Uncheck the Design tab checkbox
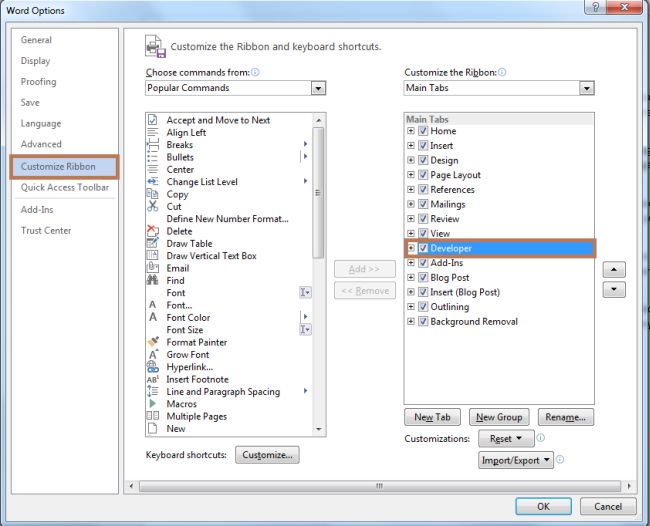The height and width of the screenshot is (526, 650). (423, 160)
